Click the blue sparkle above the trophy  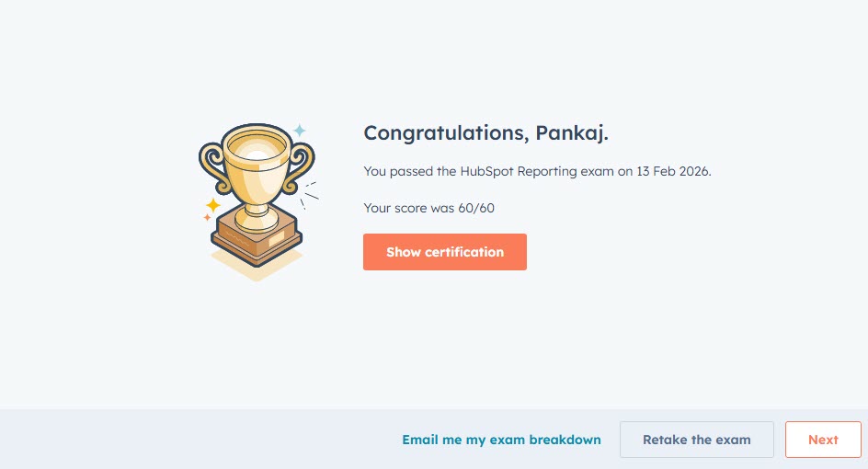300,131
